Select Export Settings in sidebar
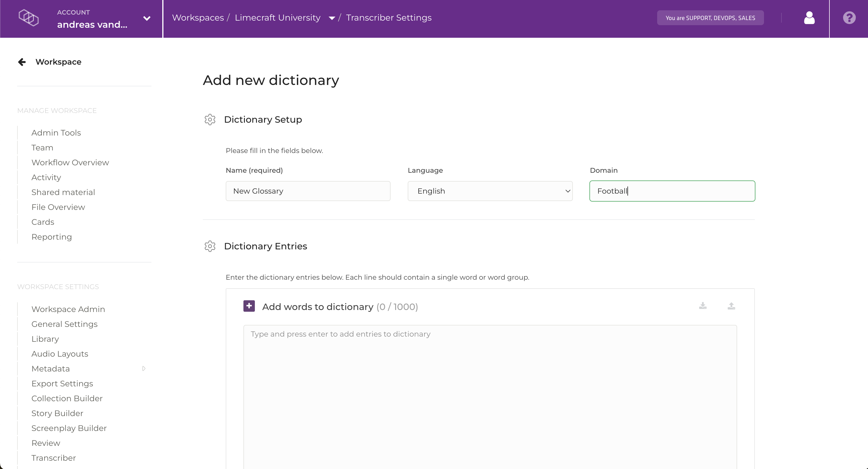This screenshot has width=868, height=469. pyautogui.click(x=62, y=384)
